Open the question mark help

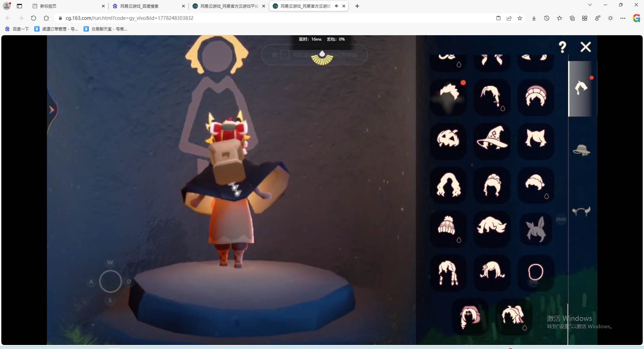tap(562, 47)
